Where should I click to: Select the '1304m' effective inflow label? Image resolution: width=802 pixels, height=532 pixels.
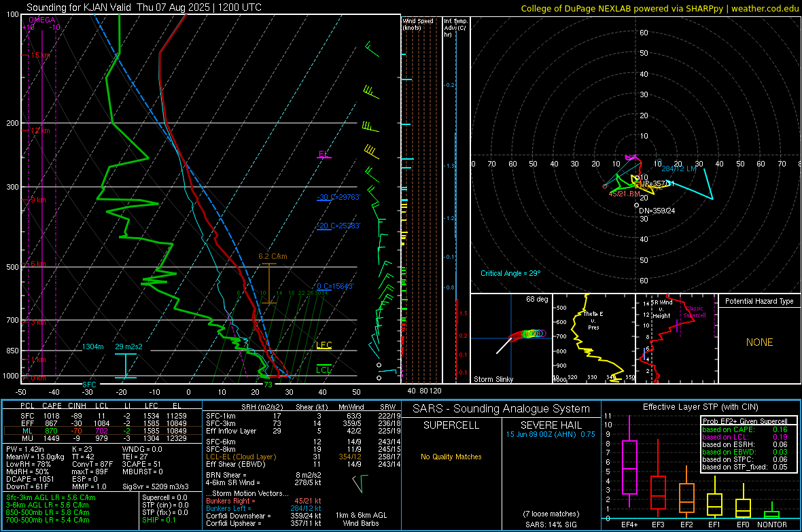point(92,347)
